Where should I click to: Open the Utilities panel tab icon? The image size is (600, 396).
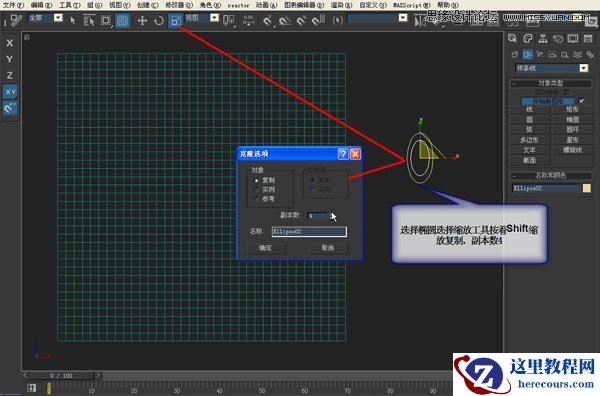click(588, 38)
